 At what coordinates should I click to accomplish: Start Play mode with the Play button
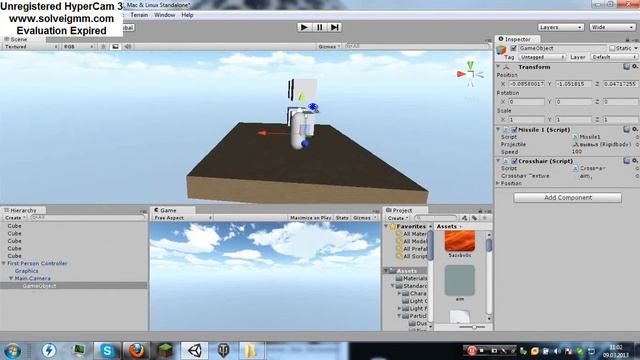pos(304,27)
